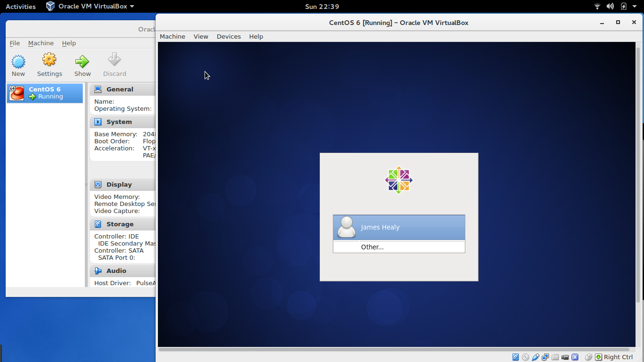Screen dimensions: 644x362
Task: Click the VirtualBox cube icon in top bar
Action: click(x=50, y=6)
